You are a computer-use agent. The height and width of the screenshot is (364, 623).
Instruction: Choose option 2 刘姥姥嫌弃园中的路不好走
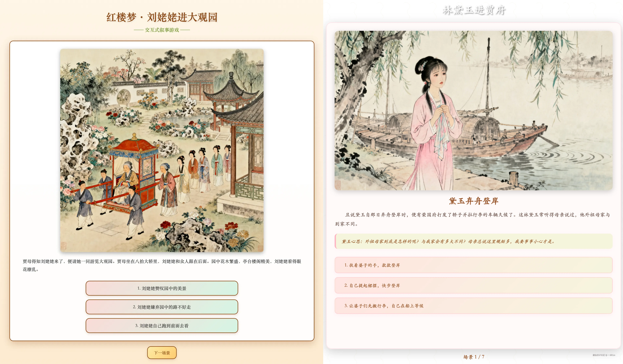pyautogui.click(x=162, y=307)
